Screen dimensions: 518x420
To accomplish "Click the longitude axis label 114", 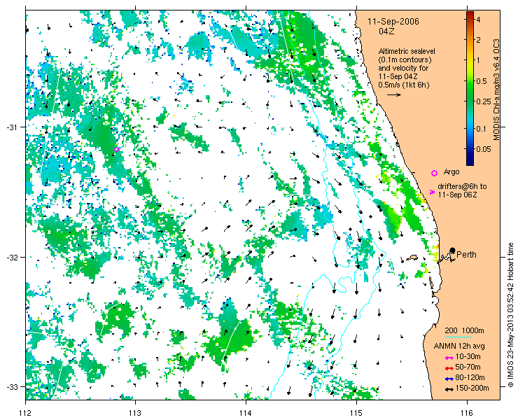I will pyautogui.click(x=246, y=413).
